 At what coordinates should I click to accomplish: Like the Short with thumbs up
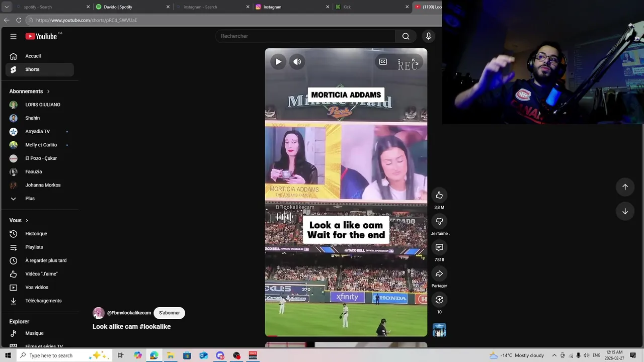click(439, 195)
